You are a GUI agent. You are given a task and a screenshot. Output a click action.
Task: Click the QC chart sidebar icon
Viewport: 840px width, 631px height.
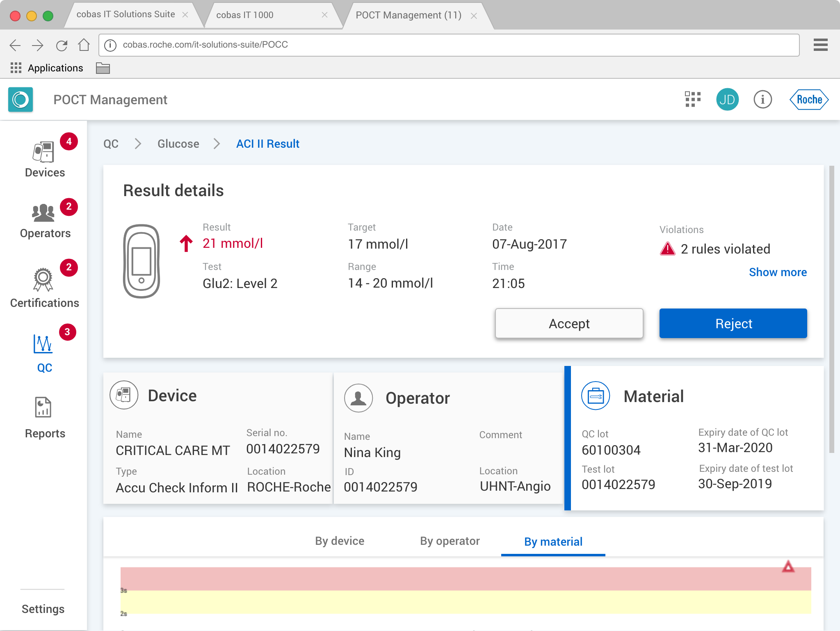(x=43, y=345)
